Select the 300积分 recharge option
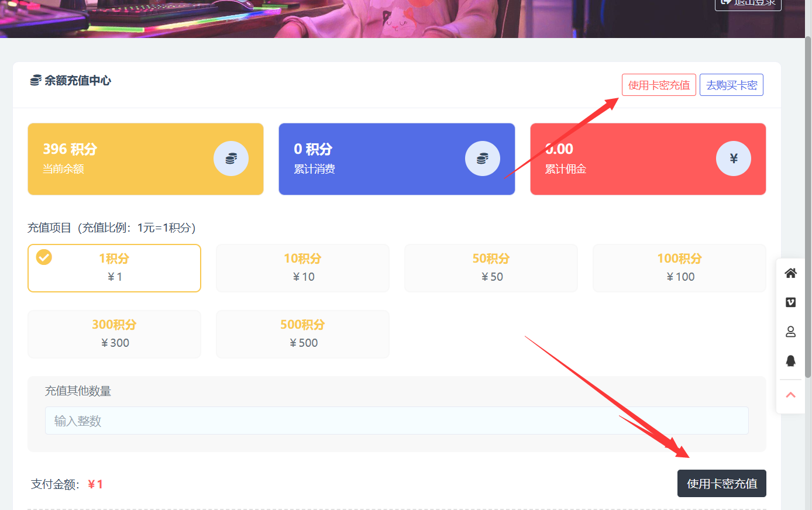Image resolution: width=812 pixels, height=510 pixels. point(114,334)
